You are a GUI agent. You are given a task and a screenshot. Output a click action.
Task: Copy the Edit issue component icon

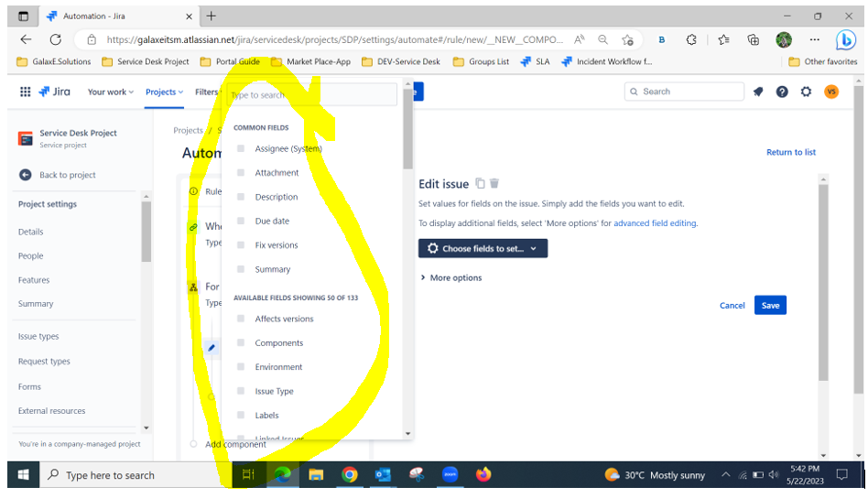pos(481,183)
